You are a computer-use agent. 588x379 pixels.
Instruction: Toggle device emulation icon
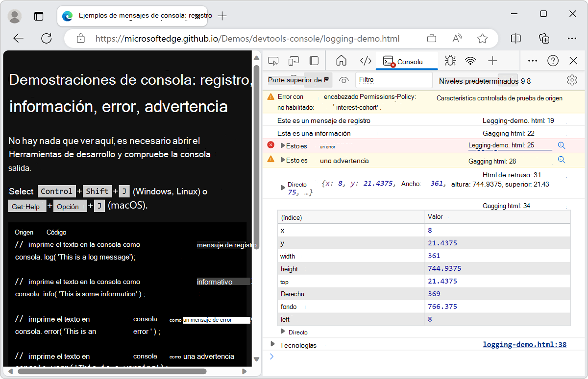coord(294,61)
